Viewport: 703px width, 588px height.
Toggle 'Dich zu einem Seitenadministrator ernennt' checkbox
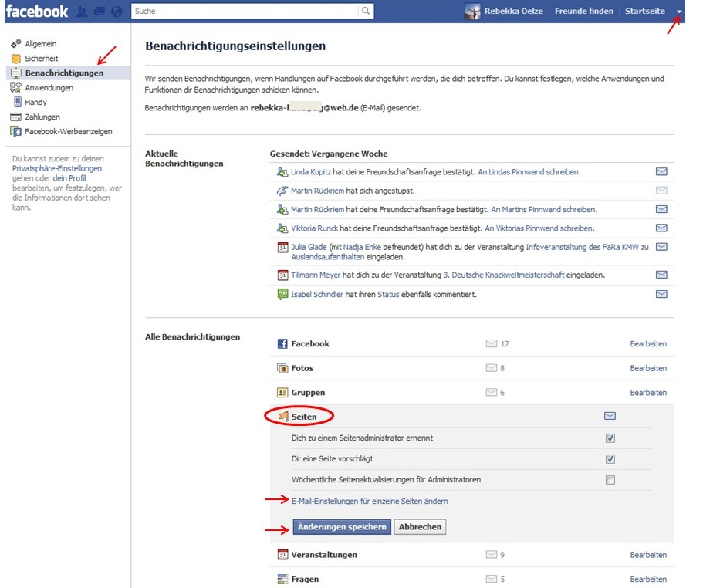pos(610,438)
